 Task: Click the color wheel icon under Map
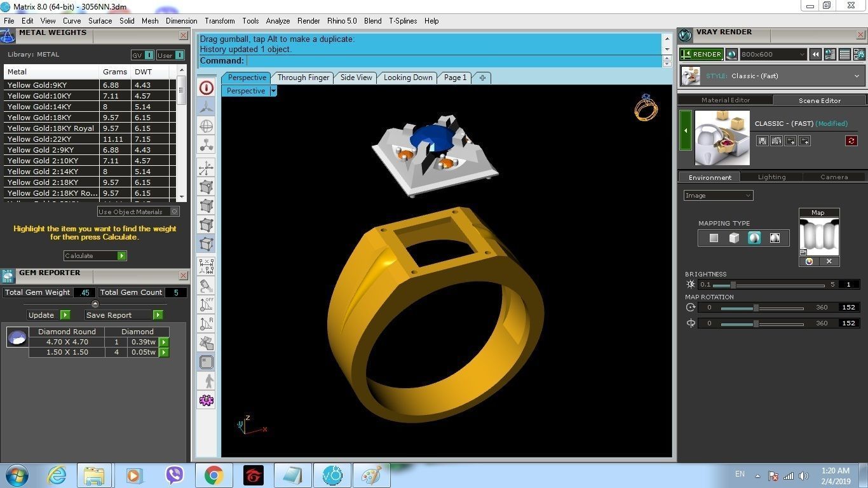(x=809, y=261)
